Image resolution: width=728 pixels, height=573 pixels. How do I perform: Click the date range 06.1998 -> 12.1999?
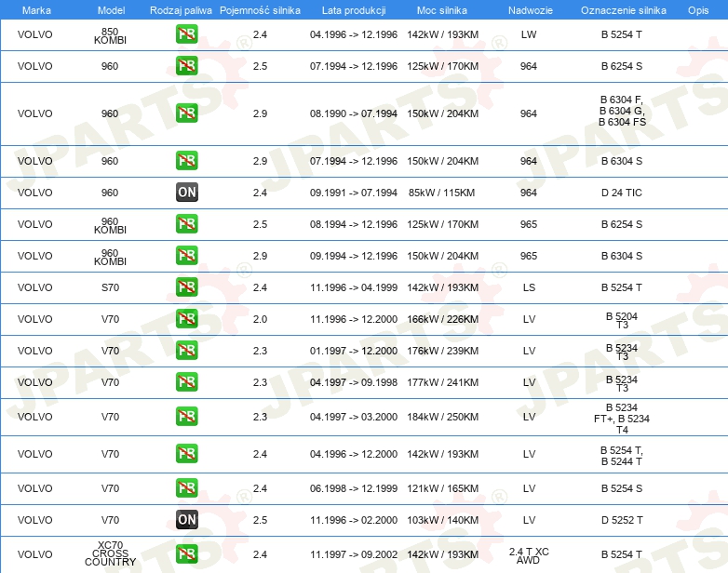[354, 488]
